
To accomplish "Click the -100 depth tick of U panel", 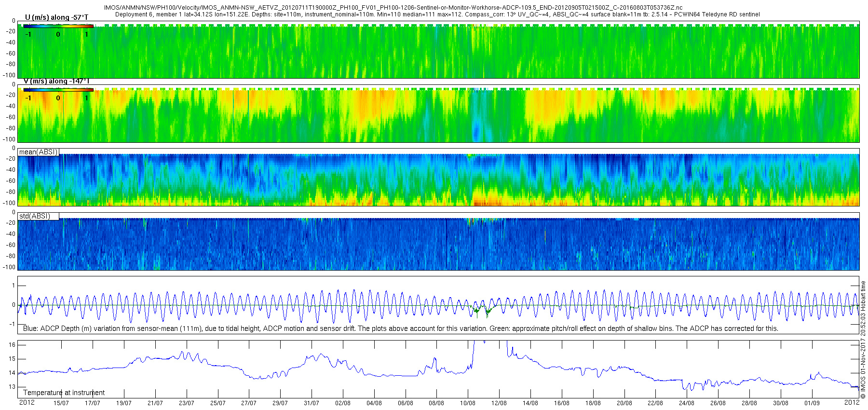I will click(x=10, y=75).
